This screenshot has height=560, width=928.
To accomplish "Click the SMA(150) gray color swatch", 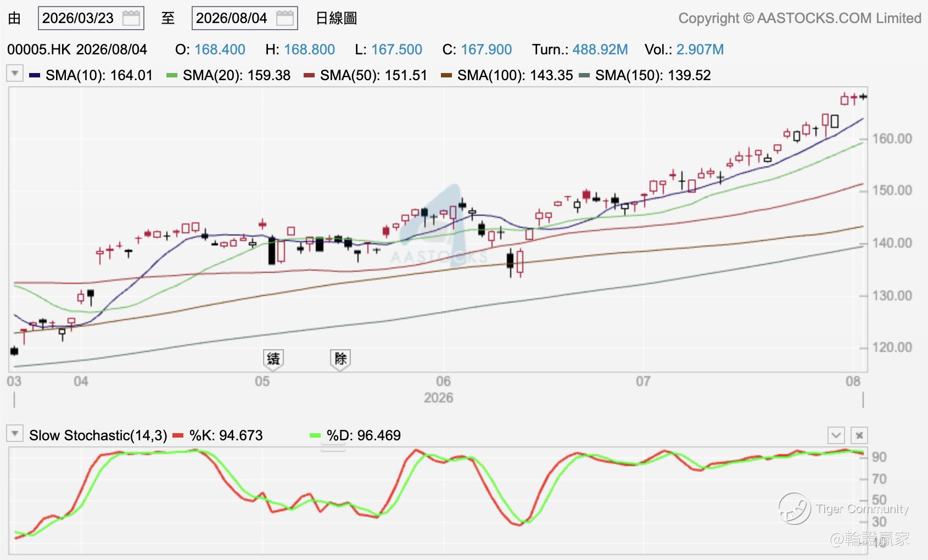I will coord(584,76).
